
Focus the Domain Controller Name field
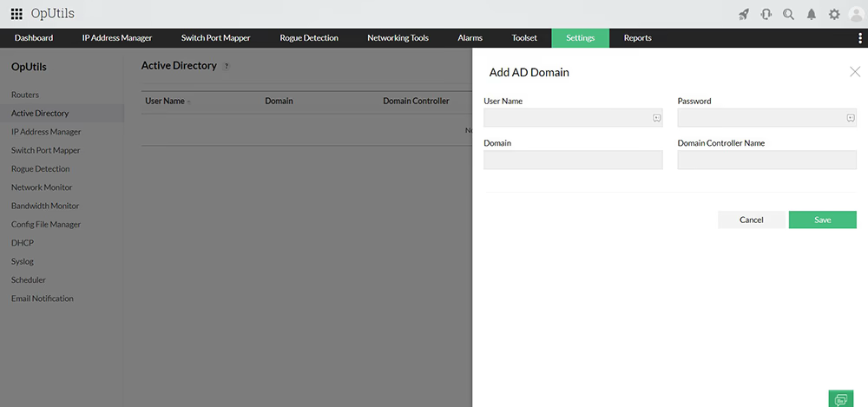766,160
